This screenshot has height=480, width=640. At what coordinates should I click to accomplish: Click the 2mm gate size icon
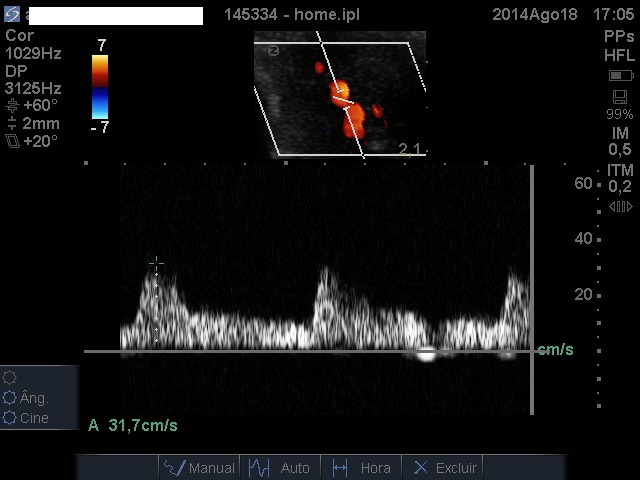click(x=11, y=124)
